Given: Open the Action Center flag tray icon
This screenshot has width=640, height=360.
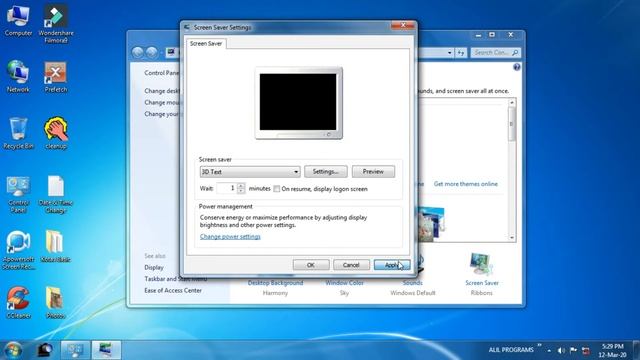Looking at the screenshot, I should 573,350.
